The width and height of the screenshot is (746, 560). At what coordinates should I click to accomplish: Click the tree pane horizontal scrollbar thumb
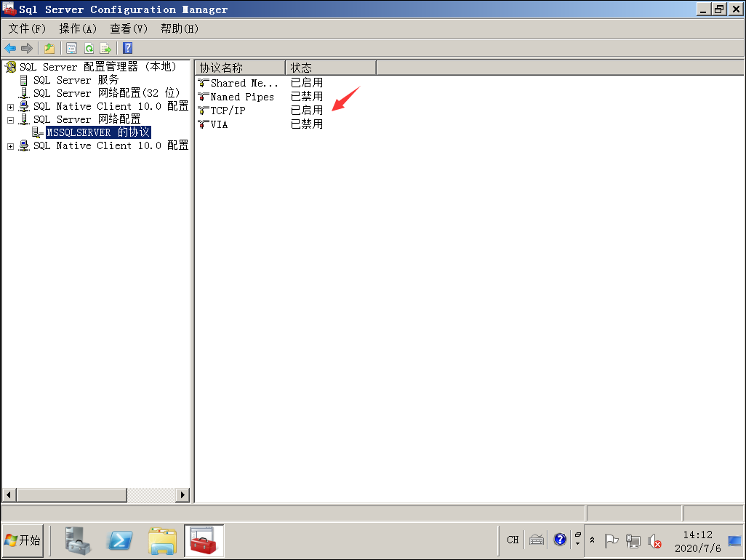tap(72, 495)
